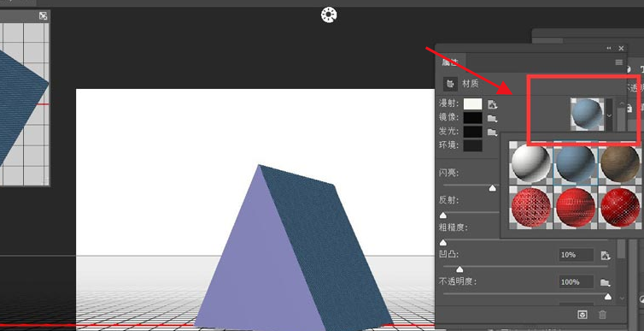
Task: Choose the white sphere material preset
Action: click(530, 163)
